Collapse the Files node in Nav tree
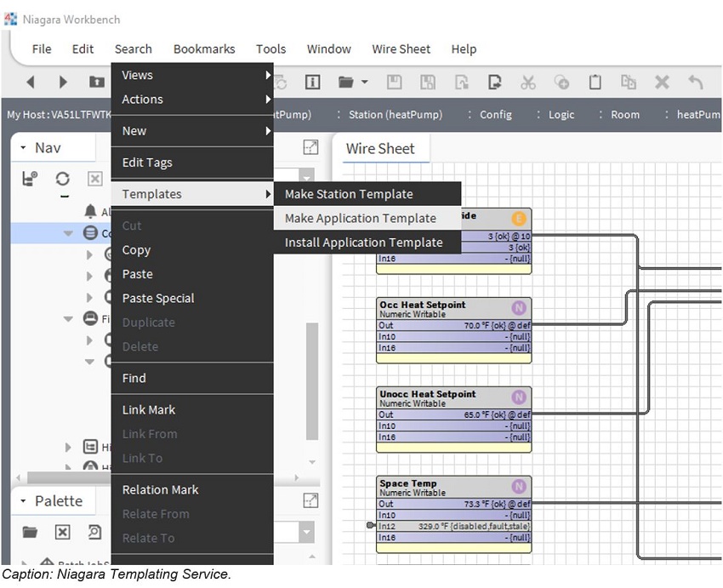723x588 pixels. point(68,318)
